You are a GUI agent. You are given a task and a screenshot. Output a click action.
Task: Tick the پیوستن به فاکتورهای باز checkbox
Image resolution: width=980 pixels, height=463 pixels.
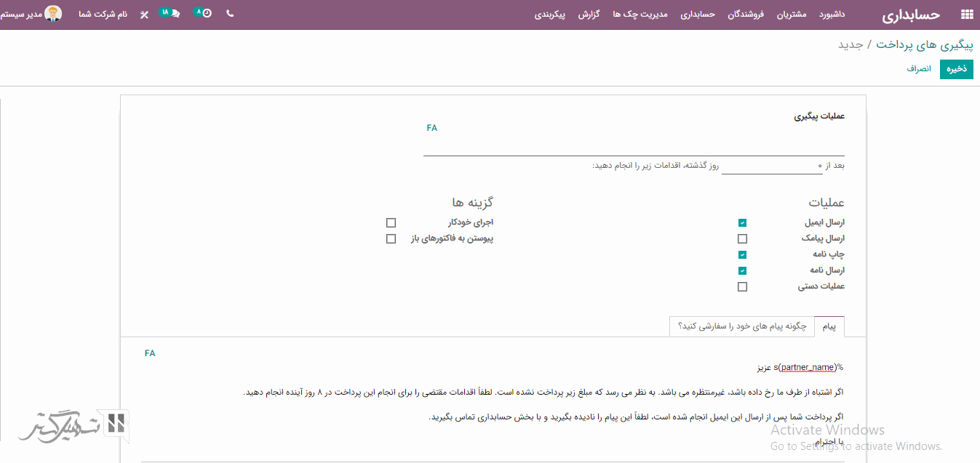(x=391, y=239)
